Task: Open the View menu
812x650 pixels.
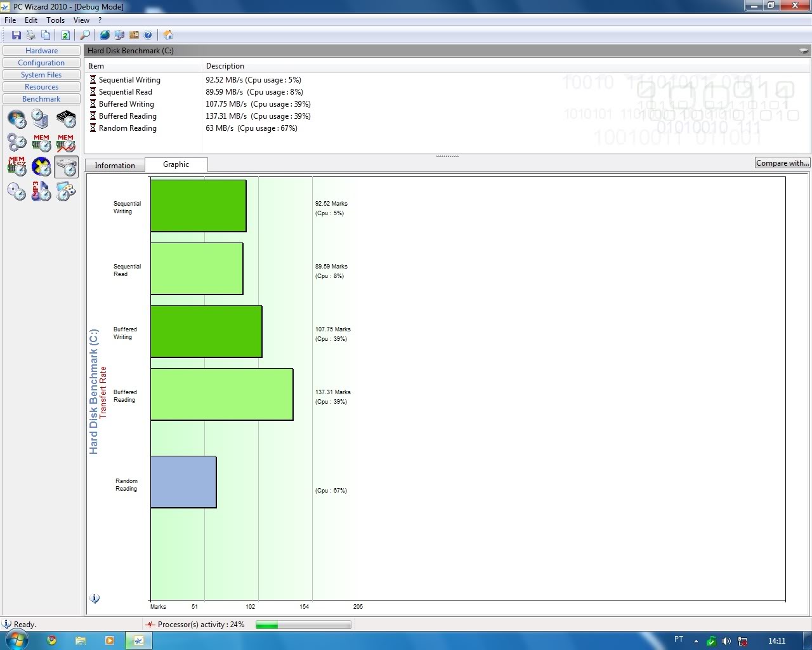Action: (x=81, y=20)
